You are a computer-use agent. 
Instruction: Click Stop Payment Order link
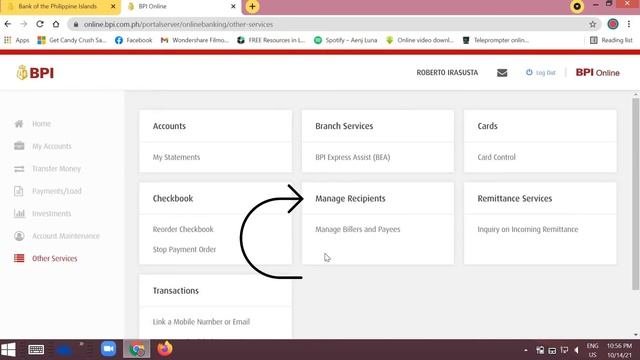pyautogui.click(x=184, y=249)
